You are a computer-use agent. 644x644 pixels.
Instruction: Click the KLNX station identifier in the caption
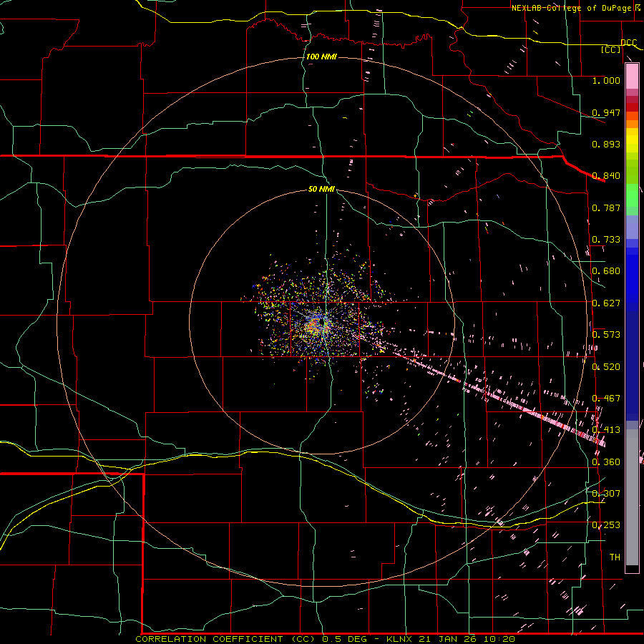399,639
